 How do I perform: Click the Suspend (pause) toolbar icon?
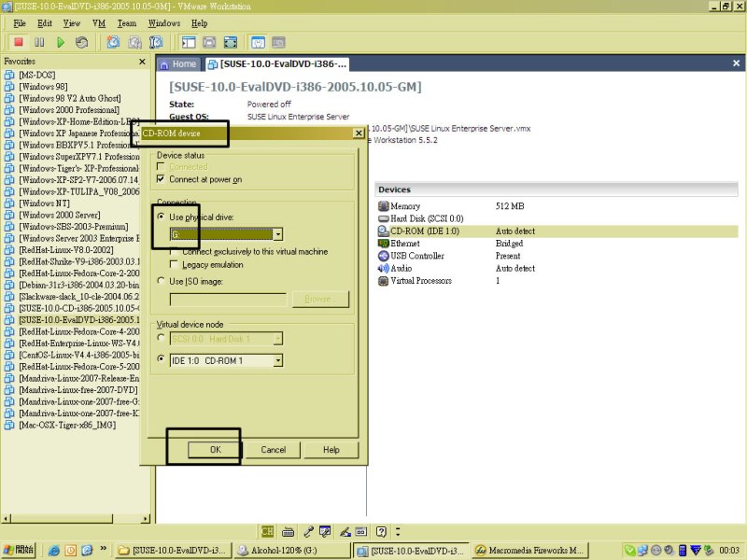[x=39, y=42]
